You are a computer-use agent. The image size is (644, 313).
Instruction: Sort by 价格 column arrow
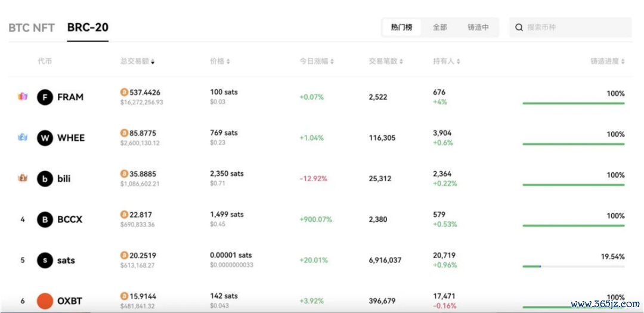(x=228, y=61)
